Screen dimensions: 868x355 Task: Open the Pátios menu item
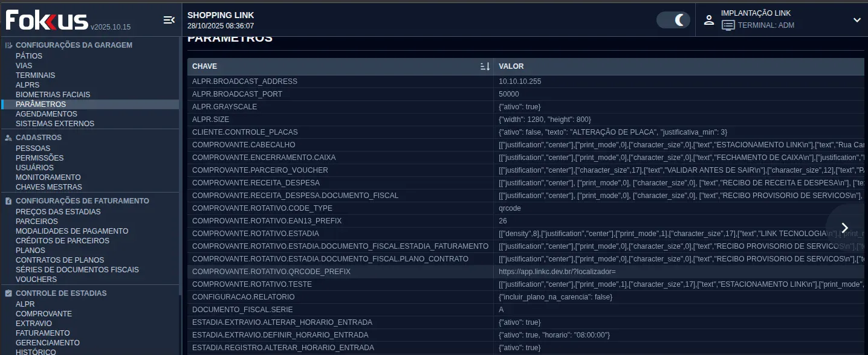(x=29, y=56)
